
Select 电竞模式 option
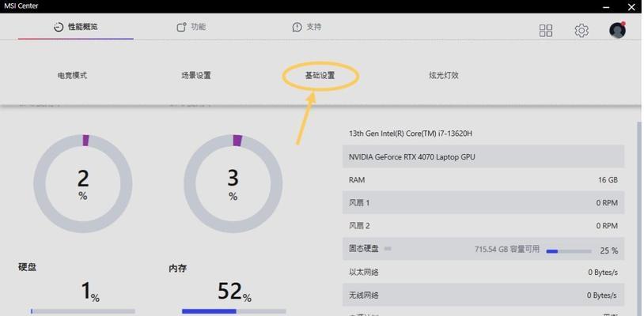coord(72,75)
